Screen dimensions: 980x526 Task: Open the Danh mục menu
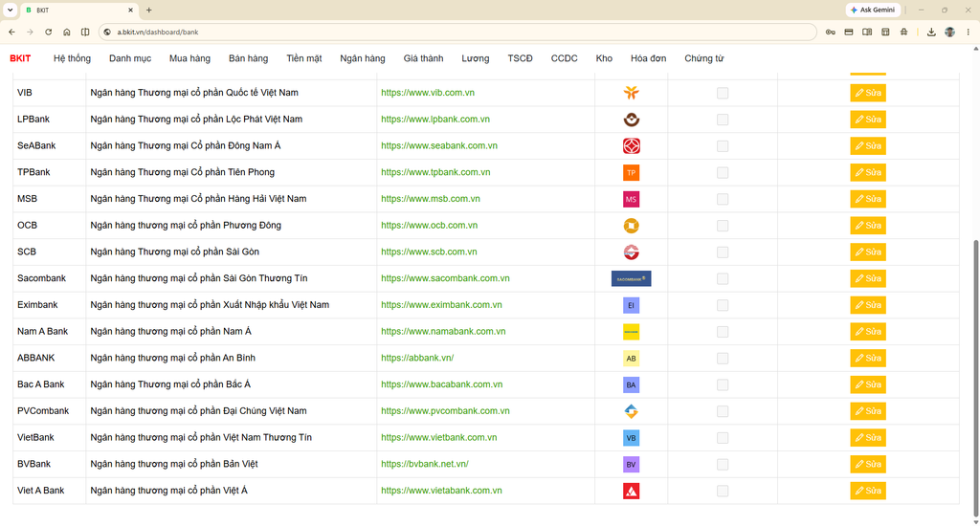(130, 58)
